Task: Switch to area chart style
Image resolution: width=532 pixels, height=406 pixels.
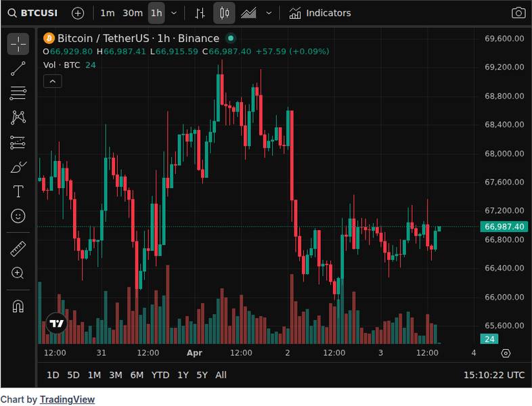Action: click(x=248, y=14)
